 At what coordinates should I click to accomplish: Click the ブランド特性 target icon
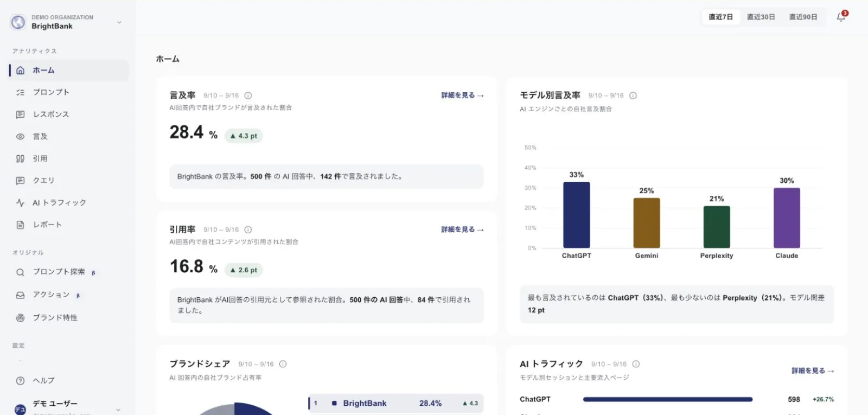tap(20, 318)
